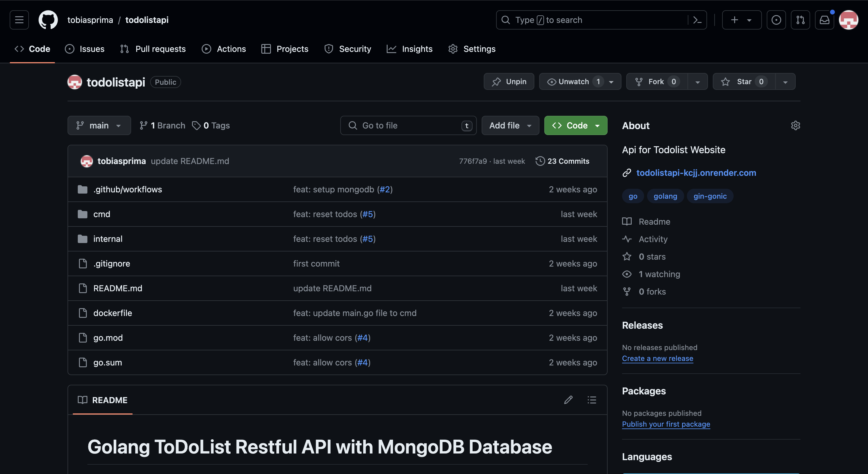Switch to the Actions tab
This screenshot has height=474, width=868.
tap(224, 49)
